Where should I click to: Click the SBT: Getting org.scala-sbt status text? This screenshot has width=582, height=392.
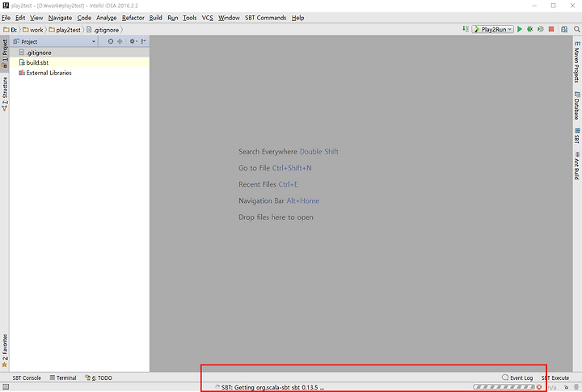pos(272,387)
